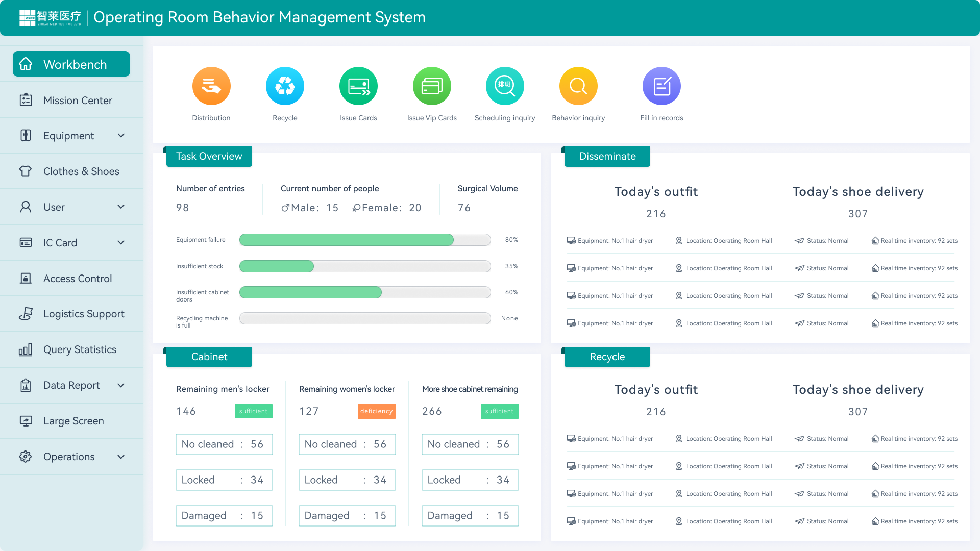Image resolution: width=980 pixels, height=551 pixels.
Task: Open the Data Report dropdown
Action: coord(71,385)
